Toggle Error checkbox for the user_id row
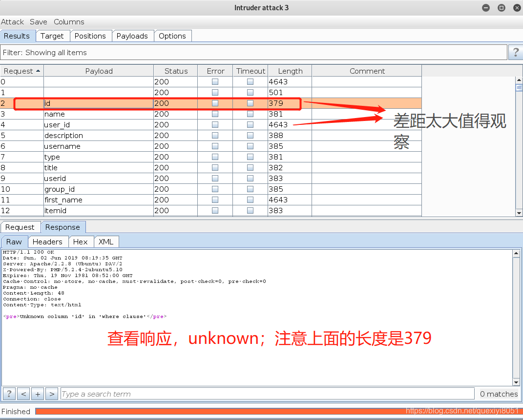523x420 pixels. coord(215,124)
